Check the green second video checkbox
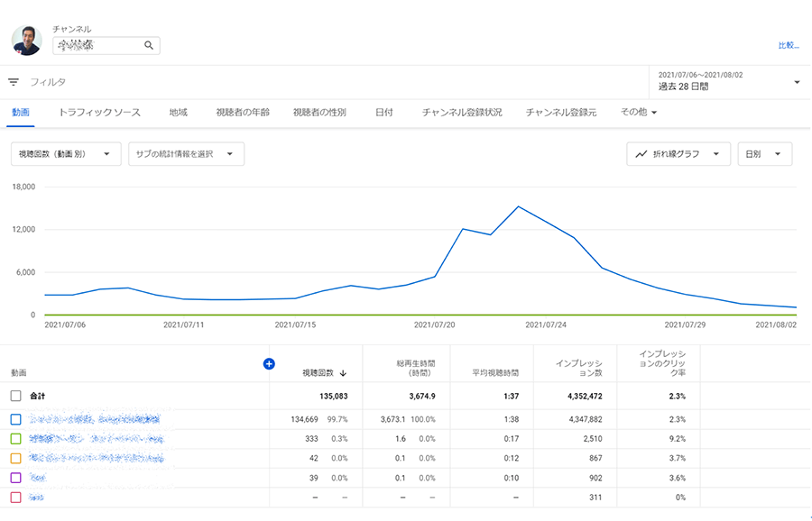 click(15, 438)
